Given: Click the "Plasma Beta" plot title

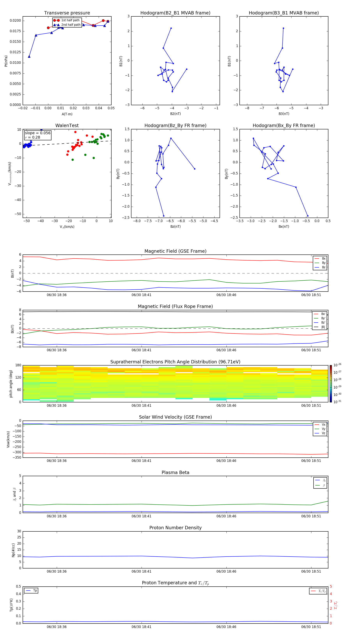Looking at the screenshot, I should click(x=175, y=472).
